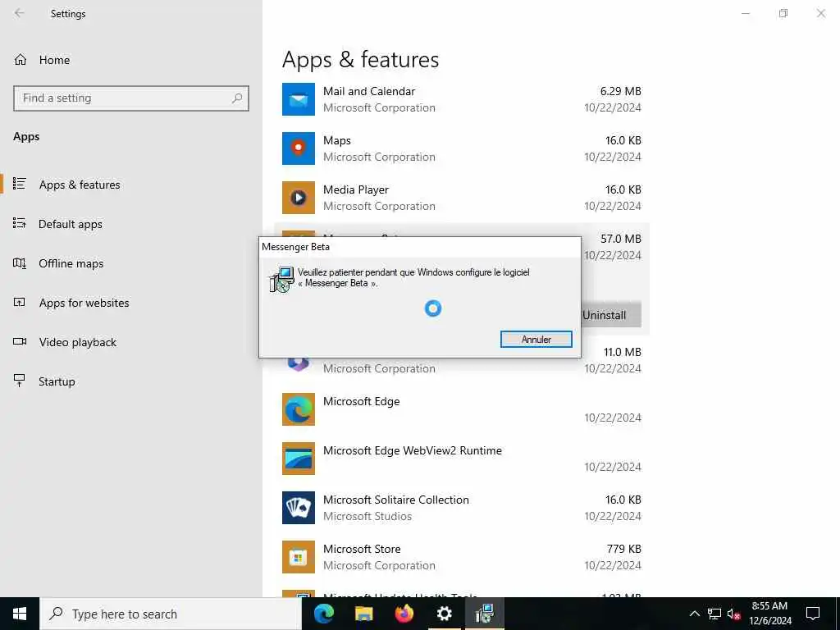Viewport: 840px width, 630px height.
Task: Click the Maps app icon
Action: pyautogui.click(x=299, y=148)
